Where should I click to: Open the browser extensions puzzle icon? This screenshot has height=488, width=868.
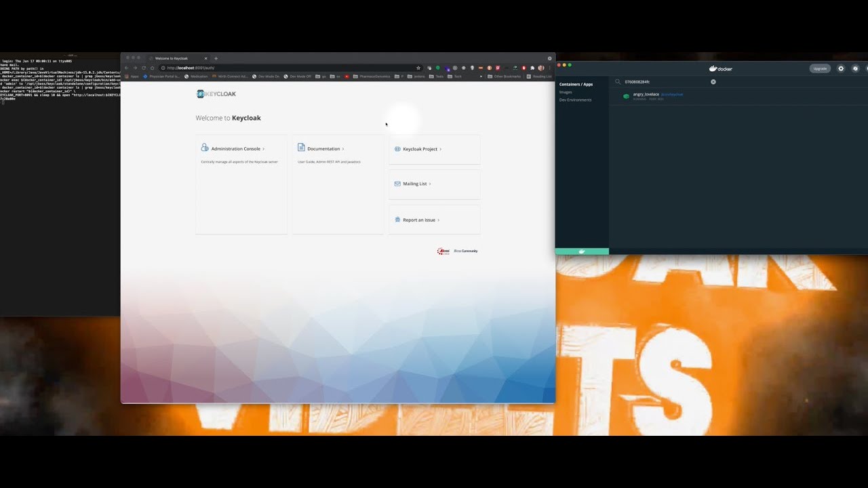532,68
